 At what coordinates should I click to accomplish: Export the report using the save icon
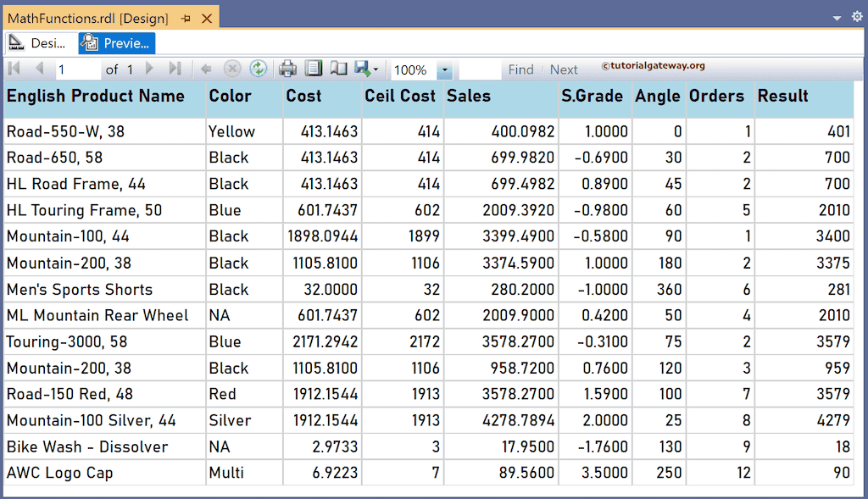click(362, 69)
